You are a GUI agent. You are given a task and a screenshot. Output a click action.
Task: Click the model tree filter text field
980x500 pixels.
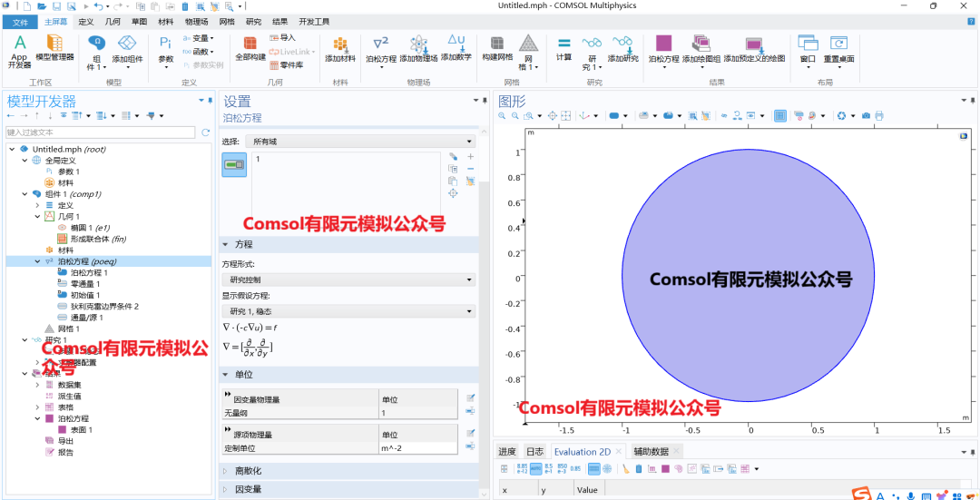[100, 132]
